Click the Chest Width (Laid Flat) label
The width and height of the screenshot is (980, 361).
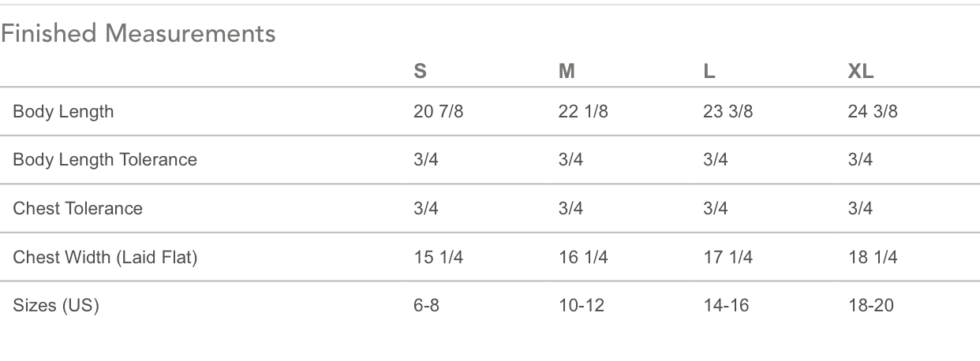tap(105, 257)
